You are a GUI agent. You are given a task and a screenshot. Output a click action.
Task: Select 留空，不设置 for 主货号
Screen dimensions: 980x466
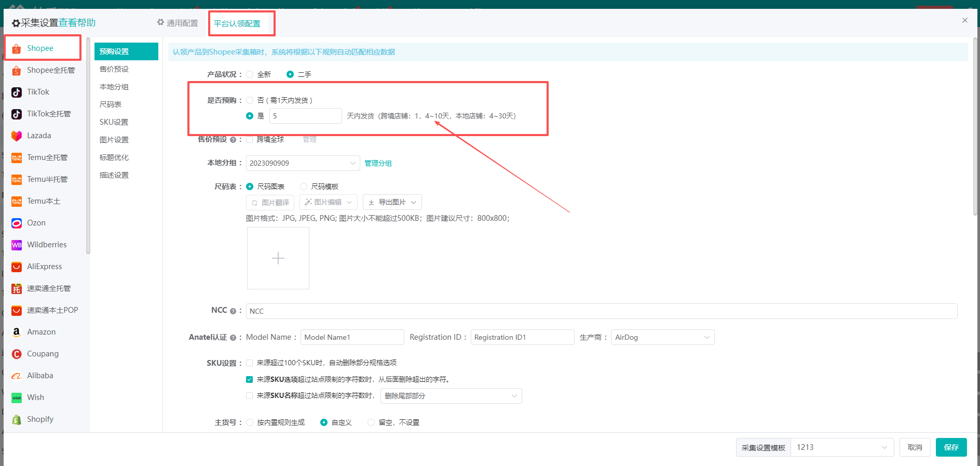pos(371,422)
